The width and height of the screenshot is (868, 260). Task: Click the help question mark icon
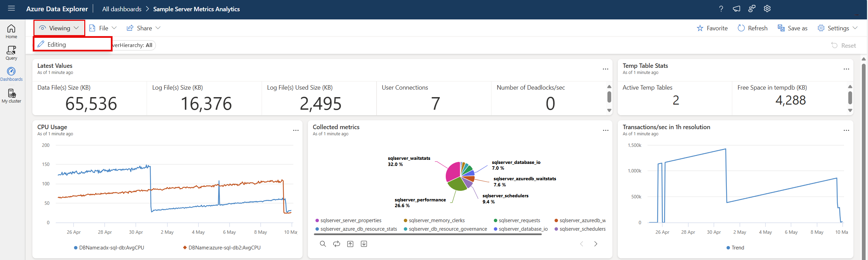721,9
